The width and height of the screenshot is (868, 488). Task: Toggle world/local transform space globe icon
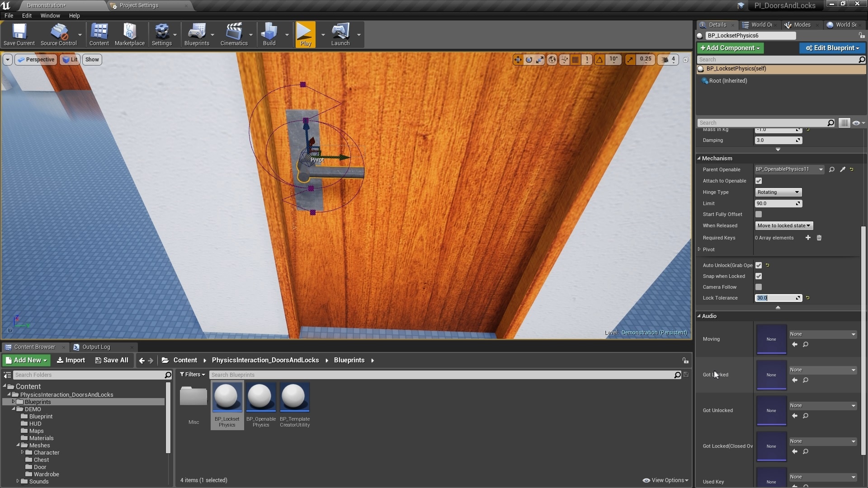point(552,59)
